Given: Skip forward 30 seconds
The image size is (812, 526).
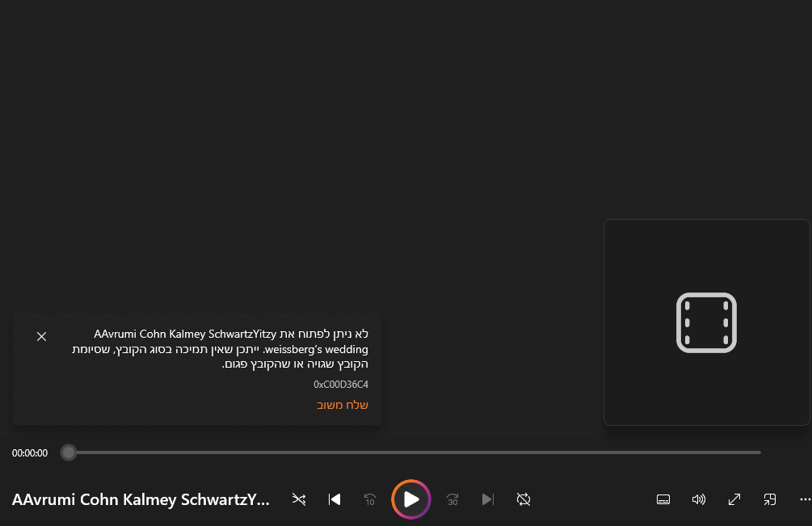Looking at the screenshot, I should pyautogui.click(x=452, y=499).
